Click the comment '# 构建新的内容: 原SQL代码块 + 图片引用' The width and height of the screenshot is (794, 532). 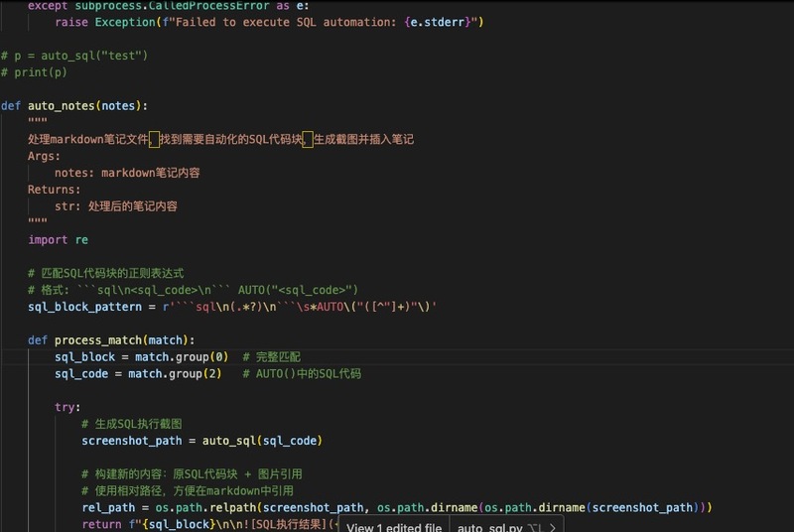click(192, 473)
